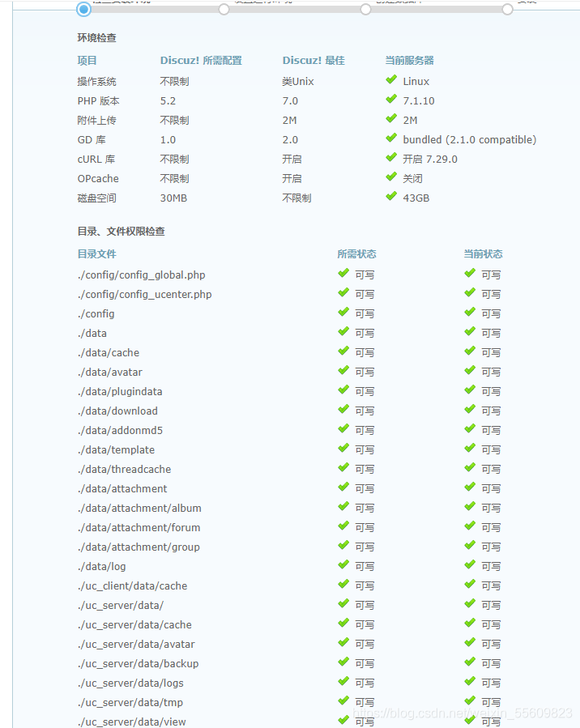This screenshot has height=728, width=580.
Task: Click the 目录、文件权限检查 heading
Action: 122,232
